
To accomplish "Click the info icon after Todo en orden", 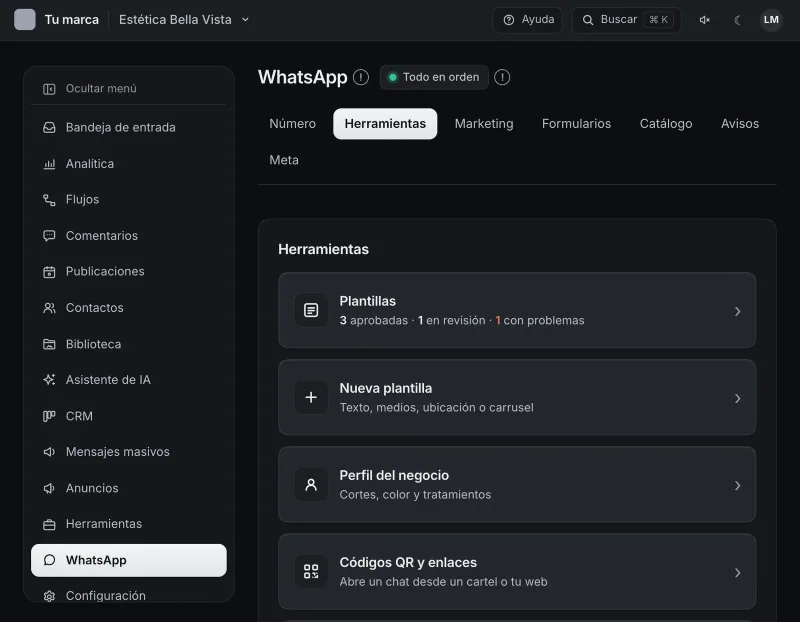I will (x=502, y=77).
